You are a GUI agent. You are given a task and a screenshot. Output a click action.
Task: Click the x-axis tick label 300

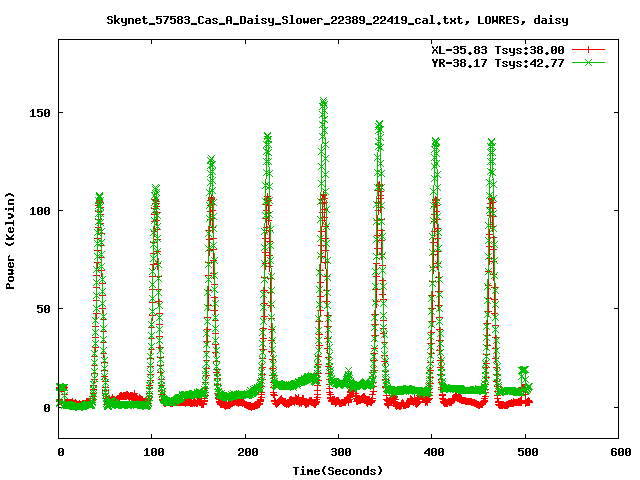click(x=340, y=452)
